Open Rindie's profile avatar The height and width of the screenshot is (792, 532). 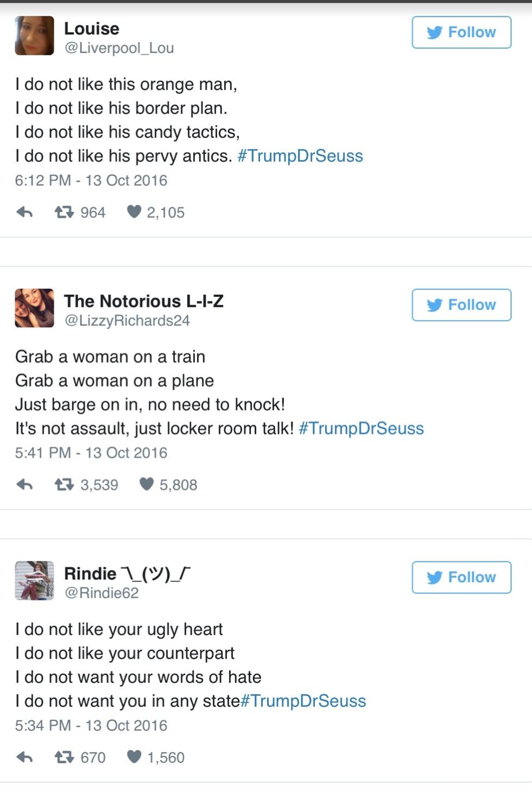click(34, 581)
